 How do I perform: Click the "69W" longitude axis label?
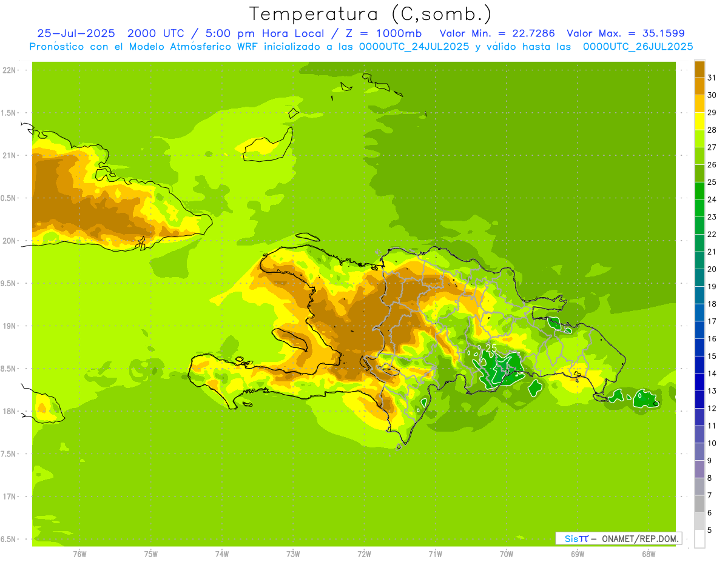pyautogui.click(x=578, y=554)
